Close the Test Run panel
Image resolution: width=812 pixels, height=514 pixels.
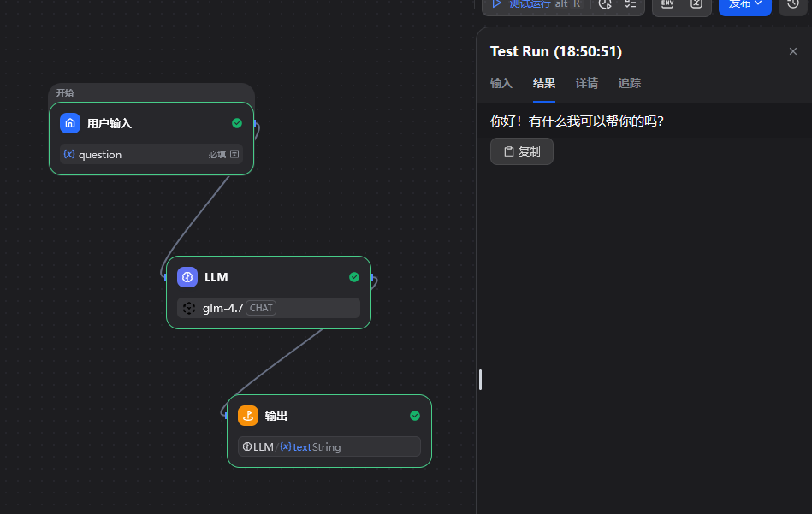click(x=793, y=51)
